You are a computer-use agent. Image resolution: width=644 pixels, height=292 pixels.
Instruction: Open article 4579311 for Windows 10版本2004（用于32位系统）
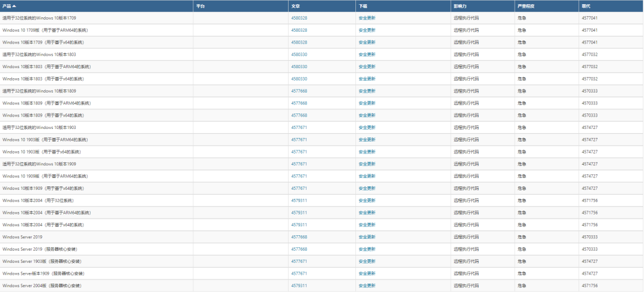(x=299, y=200)
